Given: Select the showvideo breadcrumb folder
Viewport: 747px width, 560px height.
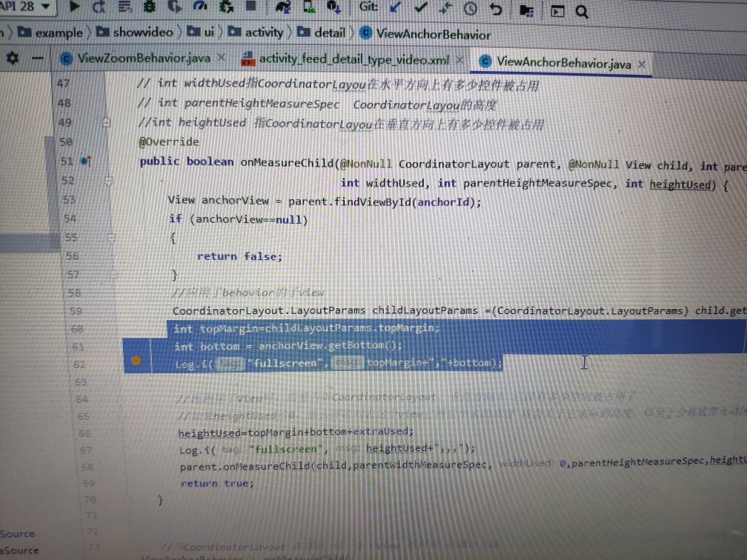Looking at the screenshot, I should (135, 32).
